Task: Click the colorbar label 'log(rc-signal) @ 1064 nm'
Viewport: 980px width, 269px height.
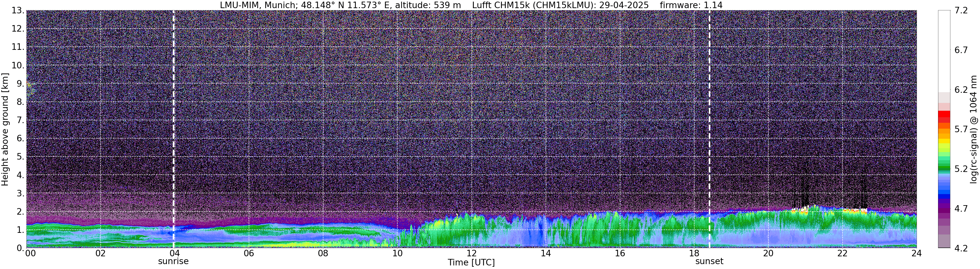Action: tap(974, 129)
